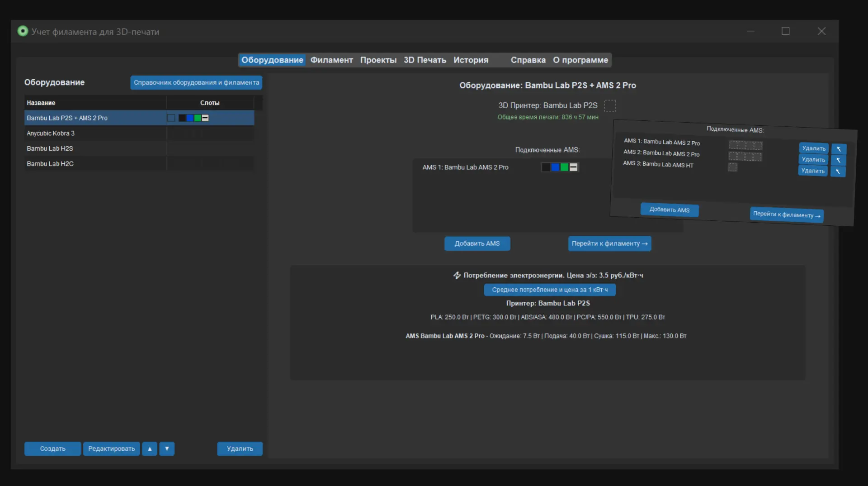
Task: Open the О программе tab
Action: click(580, 60)
